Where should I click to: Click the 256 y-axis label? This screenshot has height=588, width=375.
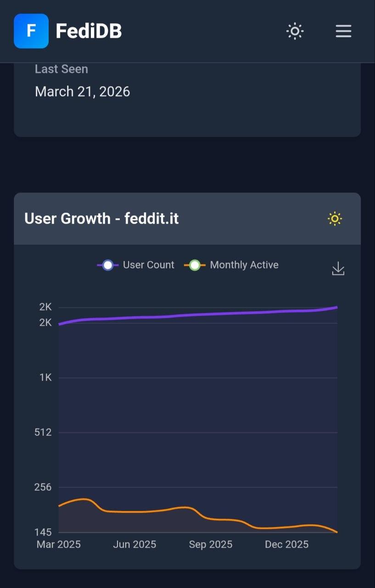pos(43,487)
